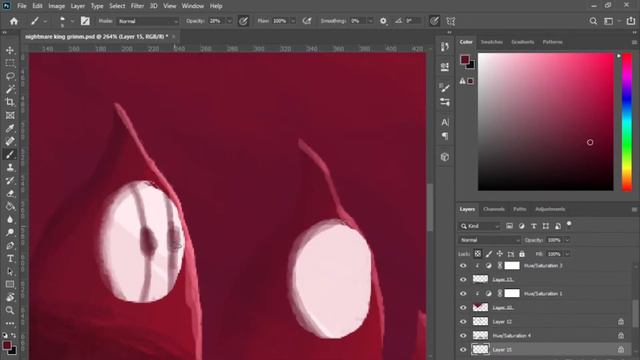The height and width of the screenshot is (360, 640).
Task: Hide the Layer 15 layer
Action: 463,349
